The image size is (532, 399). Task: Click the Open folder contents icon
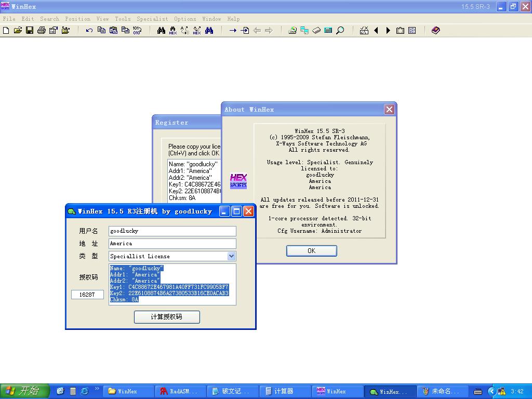click(65, 31)
